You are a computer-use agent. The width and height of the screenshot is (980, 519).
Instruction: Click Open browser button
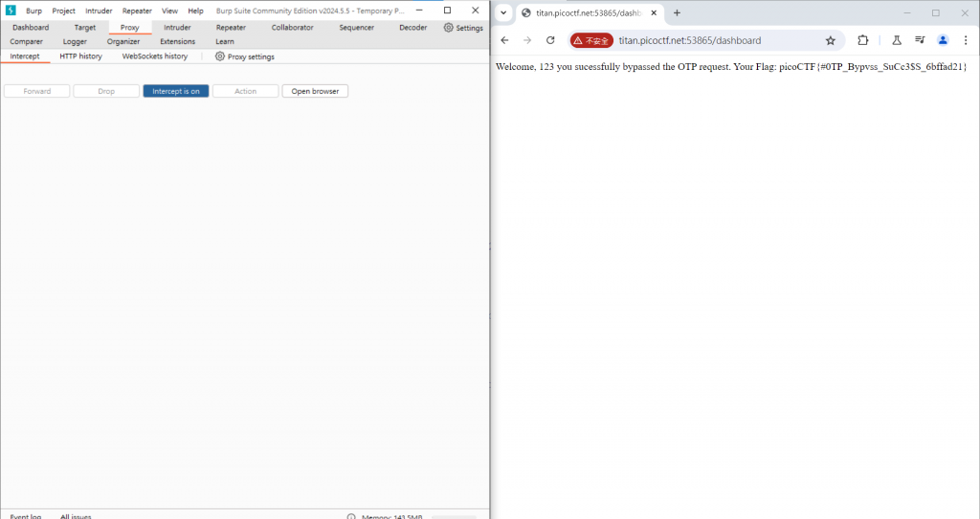tap(315, 91)
